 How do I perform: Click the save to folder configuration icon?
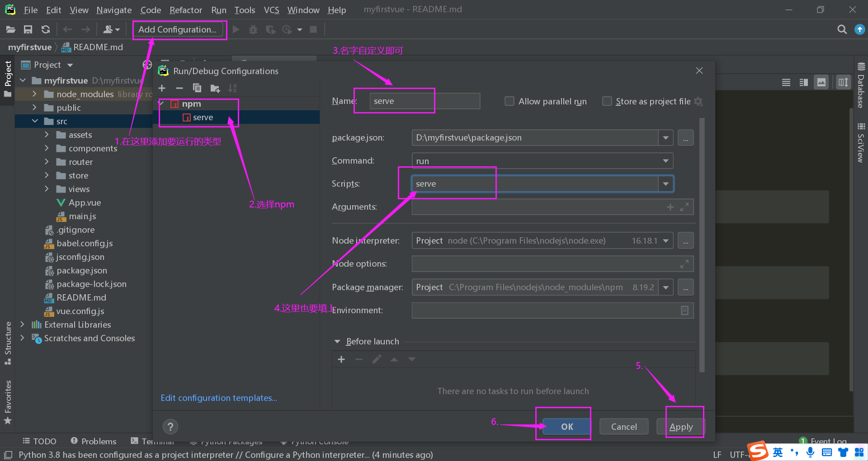[x=215, y=88]
